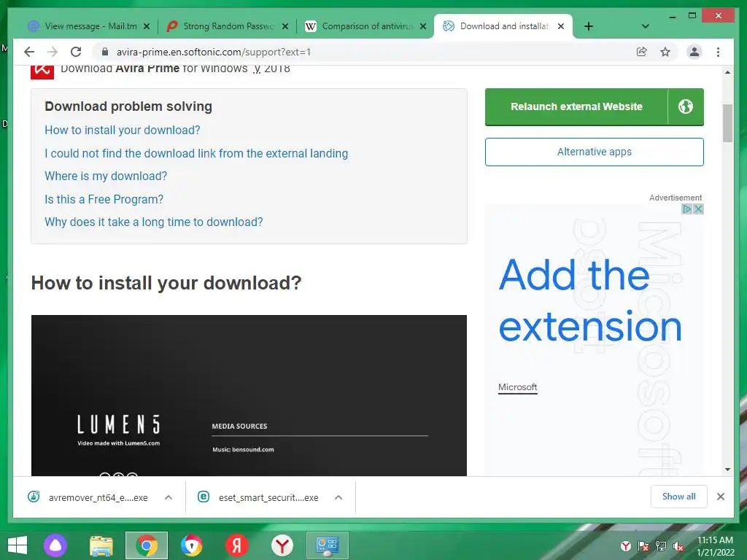Open a new browser tab
Screen dimensions: 747x560
(589, 26)
